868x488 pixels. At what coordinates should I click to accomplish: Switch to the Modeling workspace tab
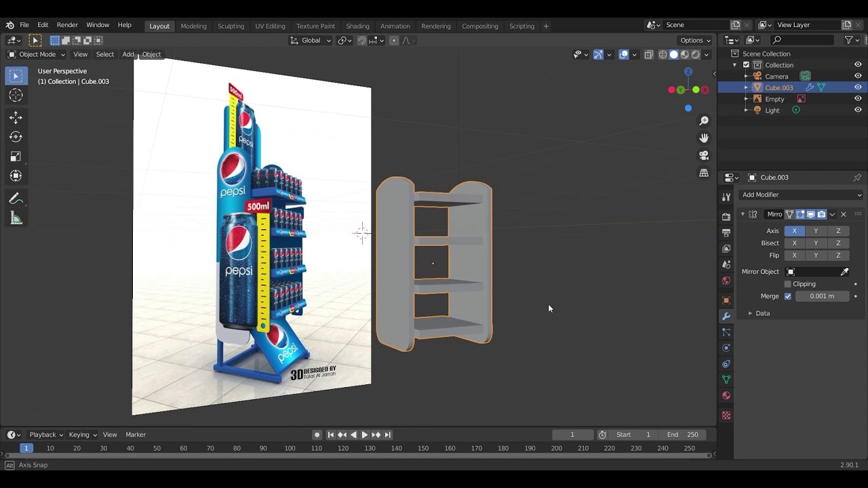(193, 26)
